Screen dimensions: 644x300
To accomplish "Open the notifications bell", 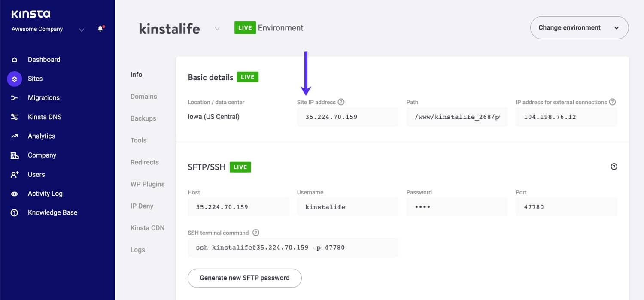I will pyautogui.click(x=100, y=29).
